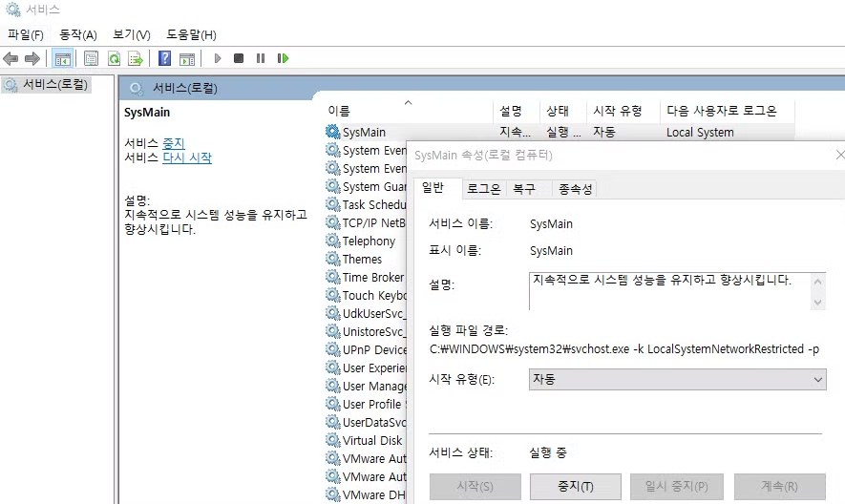The image size is (845, 504).
Task: Click the 시작(S) button in properties
Action: click(x=475, y=486)
